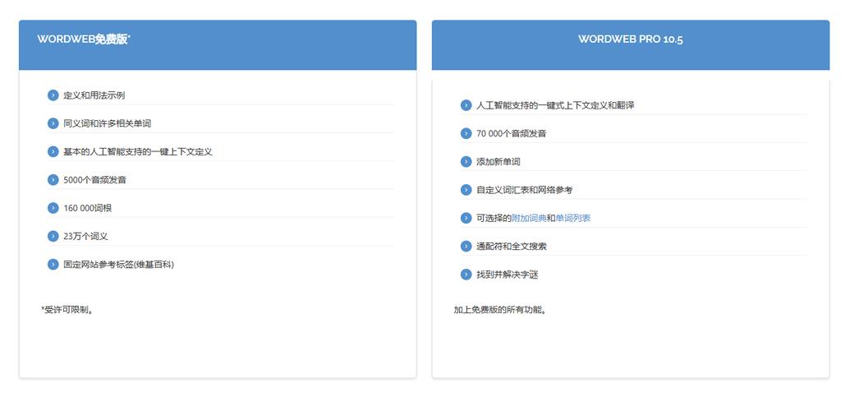Screen dimensions: 868x411
Task: Select the text 23万个词义
Action: (x=85, y=237)
